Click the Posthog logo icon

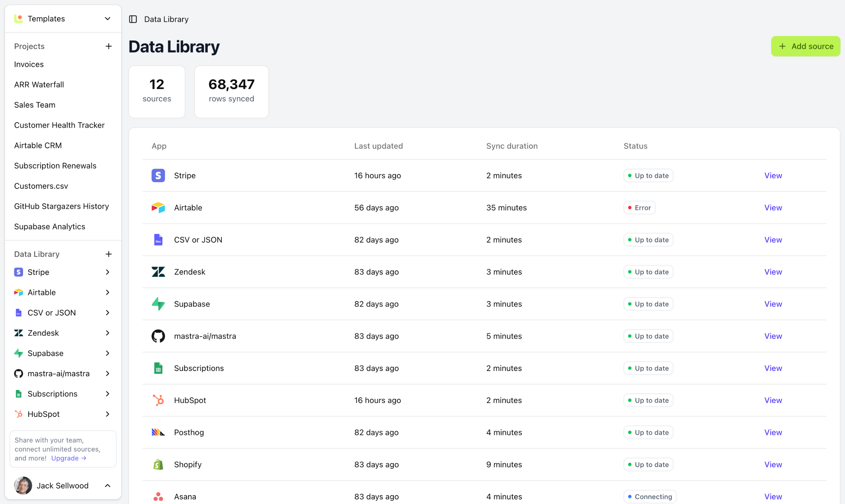(158, 432)
